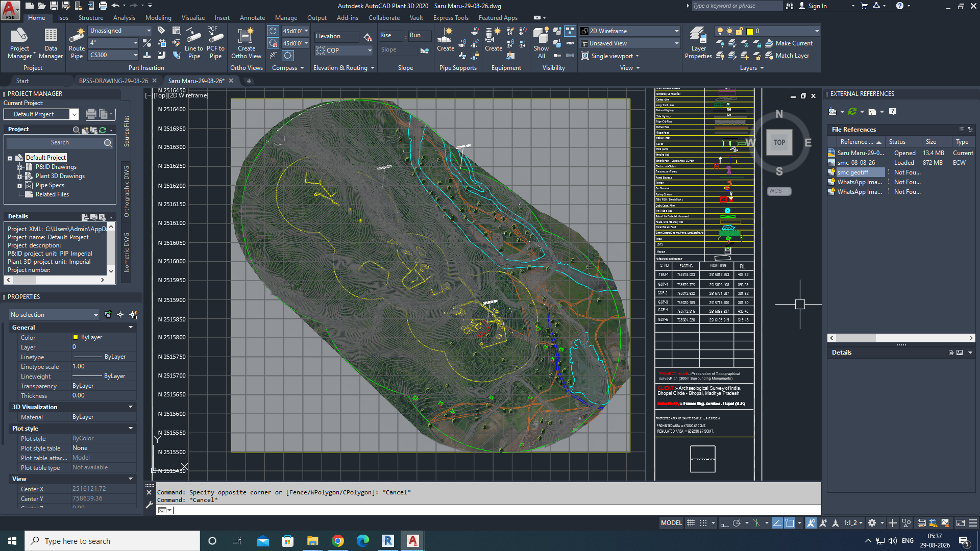
Task: Open the 2D Wireframe visual style dropdown
Action: pos(630,31)
